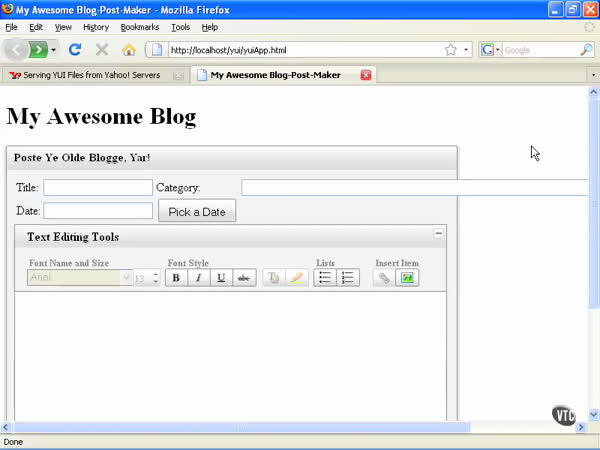Click the background highlight color icon
600x450 pixels.
pos(296,278)
